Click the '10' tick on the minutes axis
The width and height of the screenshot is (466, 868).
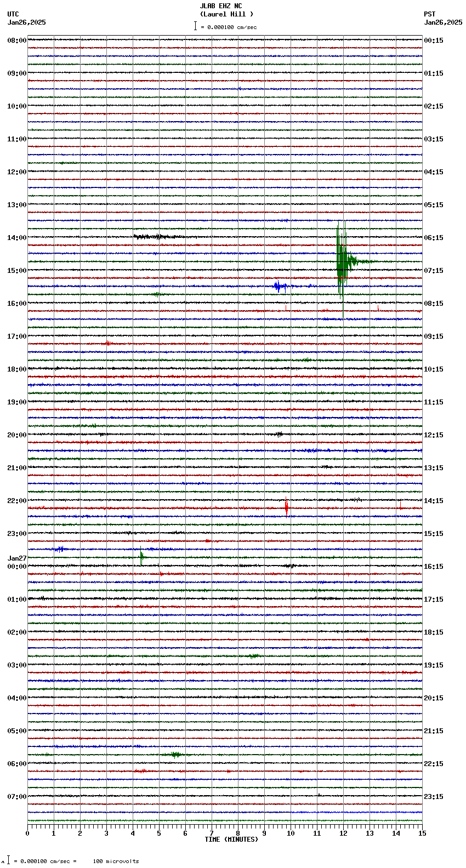291,833
